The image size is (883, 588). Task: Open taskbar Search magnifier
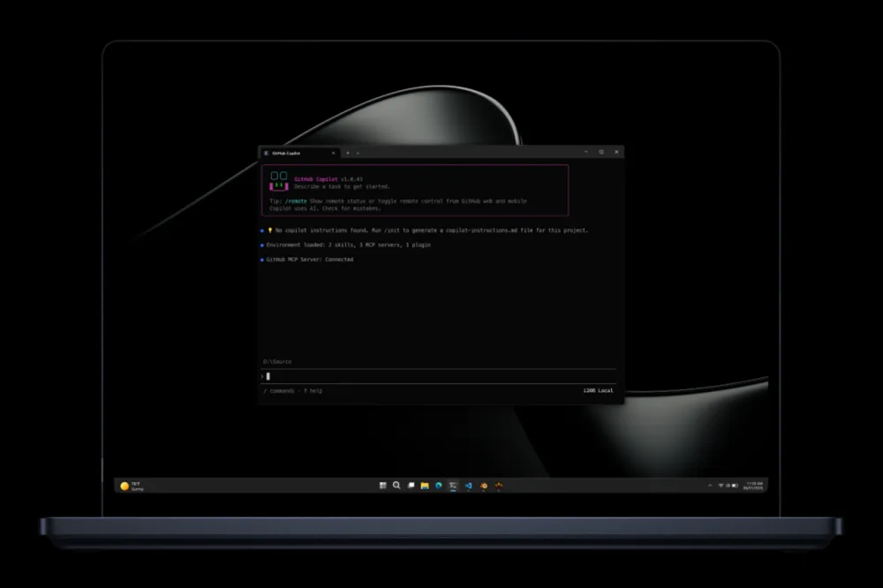coord(396,486)
